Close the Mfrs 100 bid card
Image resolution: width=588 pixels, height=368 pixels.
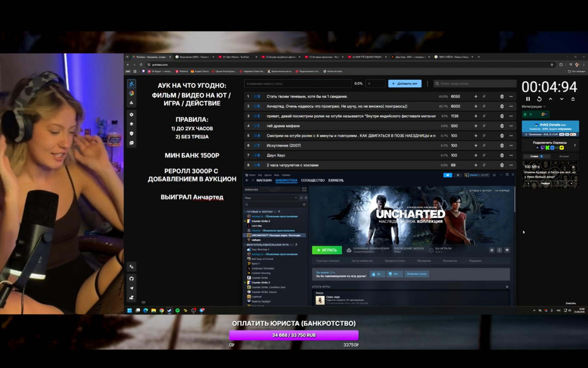(573, 167)
